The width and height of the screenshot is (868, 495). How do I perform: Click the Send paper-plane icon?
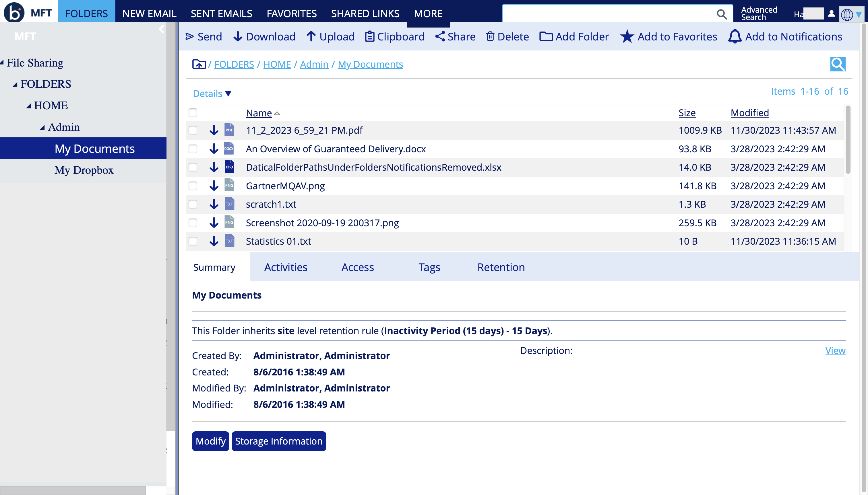189,36
